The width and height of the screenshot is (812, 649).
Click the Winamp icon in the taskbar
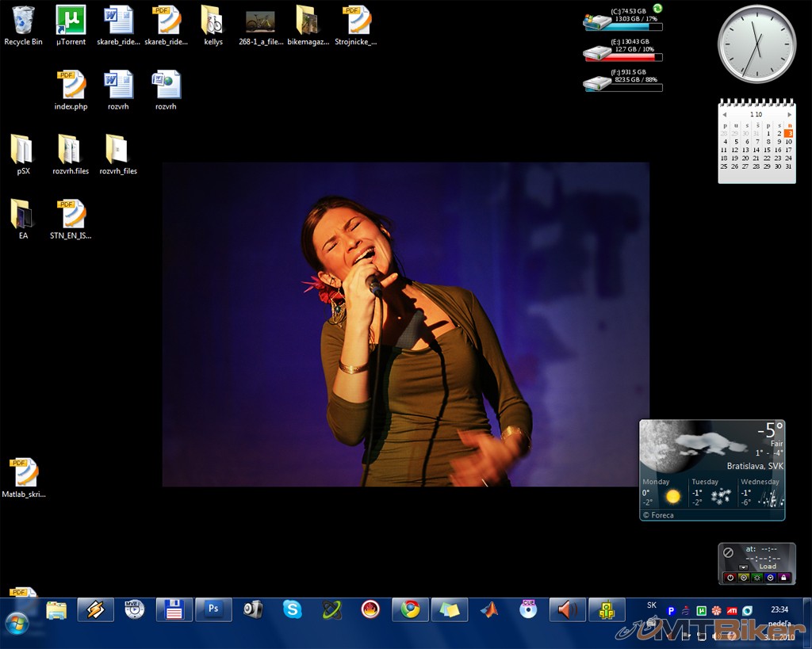pos(95,609)
